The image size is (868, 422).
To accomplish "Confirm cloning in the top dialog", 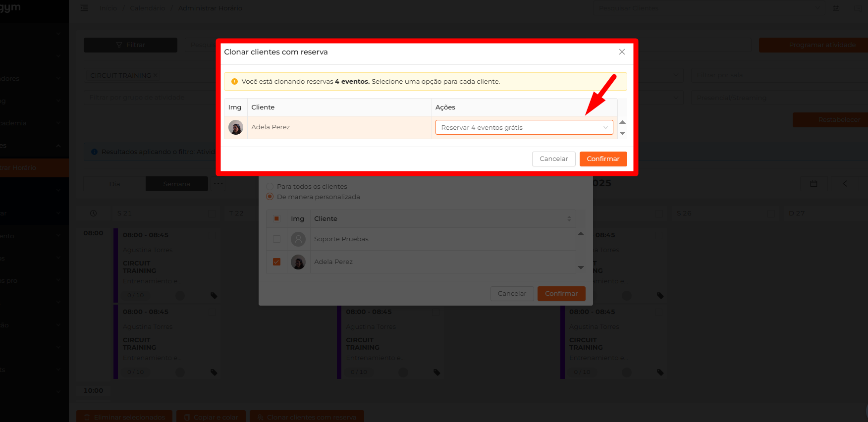I will click(603, 159).
